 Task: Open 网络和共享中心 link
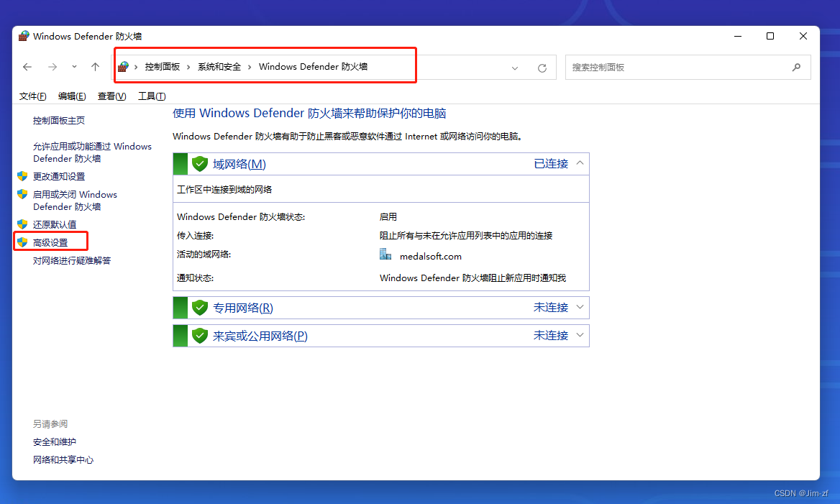coord(63,460)
